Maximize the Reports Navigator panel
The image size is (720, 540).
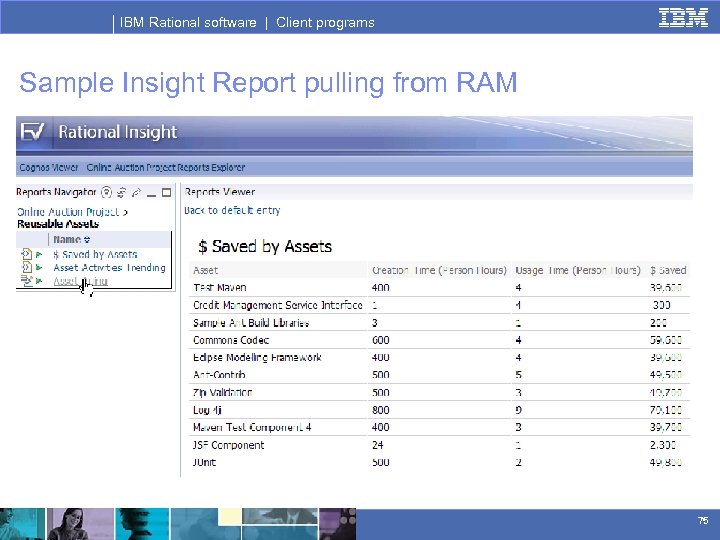pos(167,192)
